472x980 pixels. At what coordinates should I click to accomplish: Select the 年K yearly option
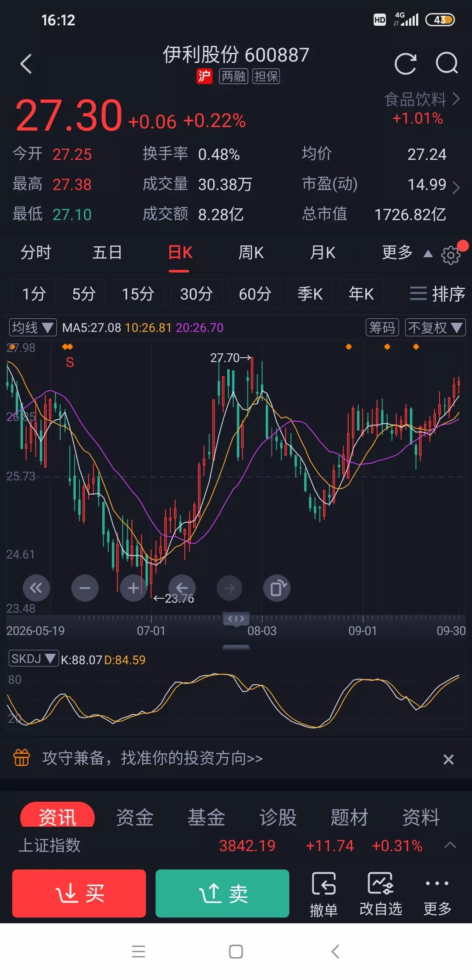click(361, 293)
